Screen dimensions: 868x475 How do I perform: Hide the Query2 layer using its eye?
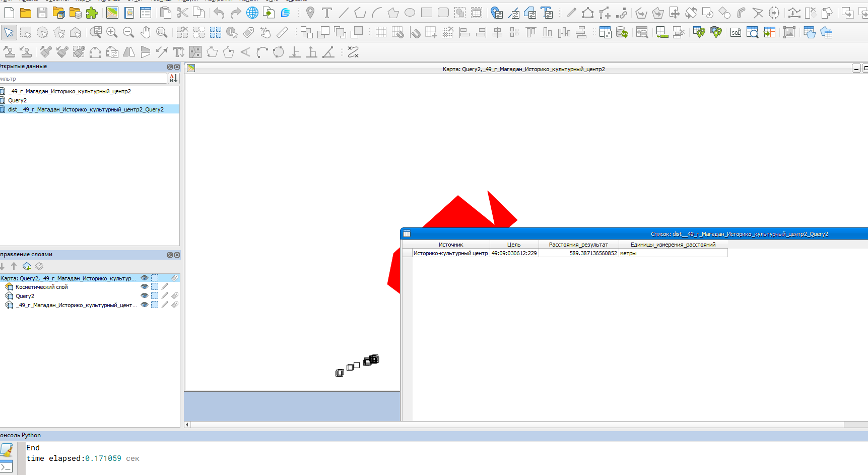(145, 296)
